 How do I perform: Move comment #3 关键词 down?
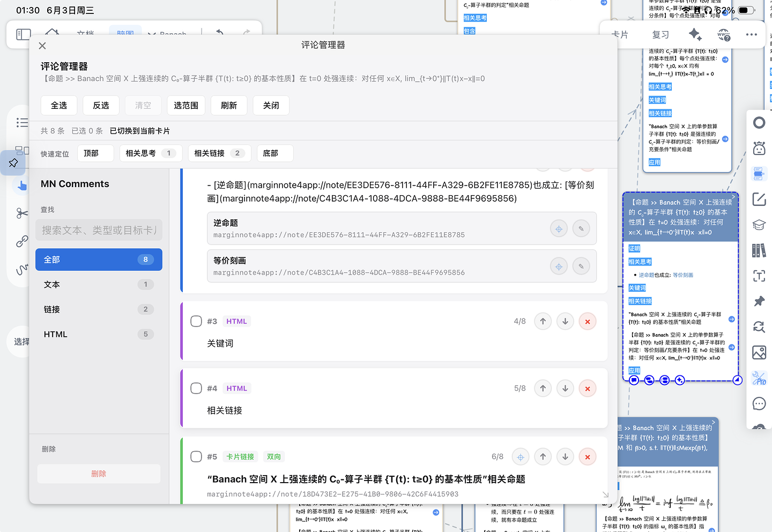pyautogui.click(x=566, y=321)
